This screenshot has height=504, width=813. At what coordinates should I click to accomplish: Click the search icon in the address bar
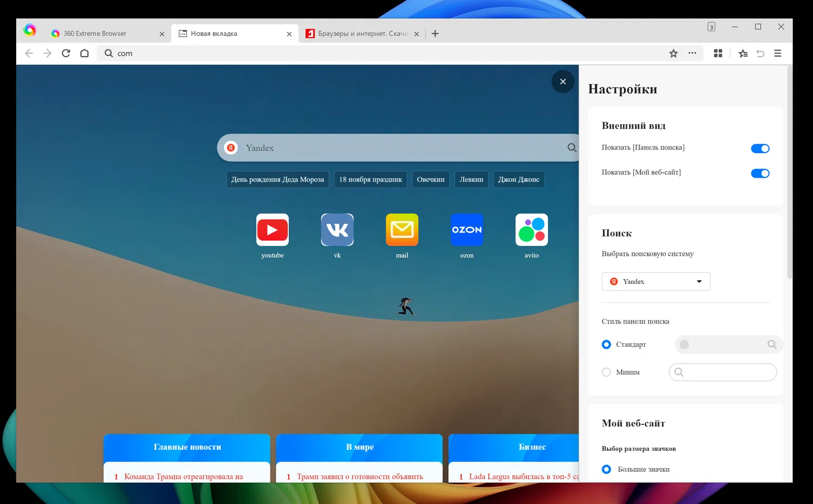coord(109,53)
